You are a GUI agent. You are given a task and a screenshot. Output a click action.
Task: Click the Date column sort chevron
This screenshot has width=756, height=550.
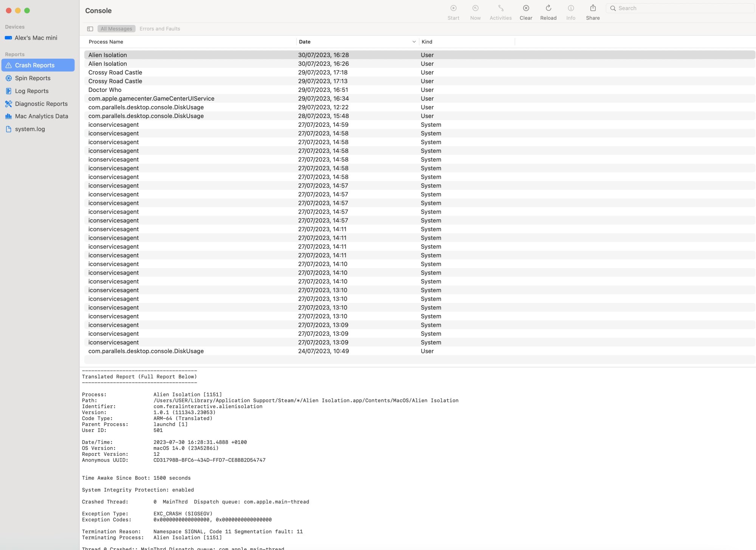tap(414, 42)
